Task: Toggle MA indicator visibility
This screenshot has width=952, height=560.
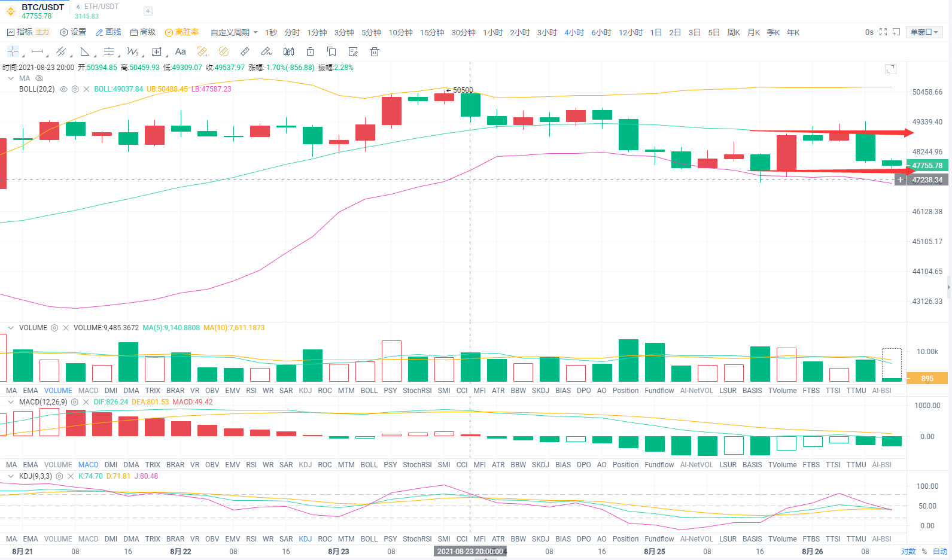Action: point(39,78)
